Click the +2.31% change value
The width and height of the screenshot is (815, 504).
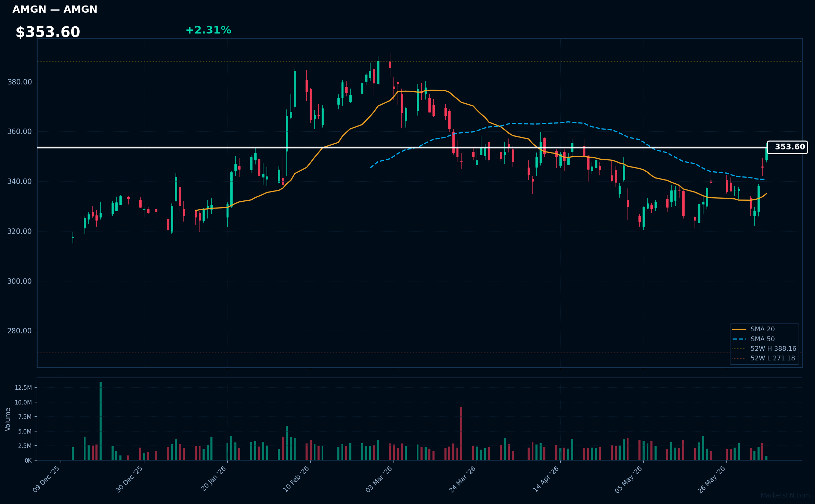208,30
